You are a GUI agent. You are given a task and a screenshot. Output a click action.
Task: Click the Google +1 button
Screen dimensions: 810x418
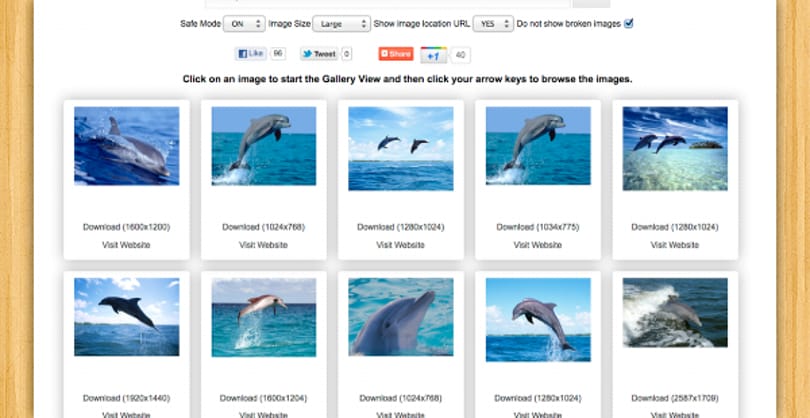(x=433, y=55)
